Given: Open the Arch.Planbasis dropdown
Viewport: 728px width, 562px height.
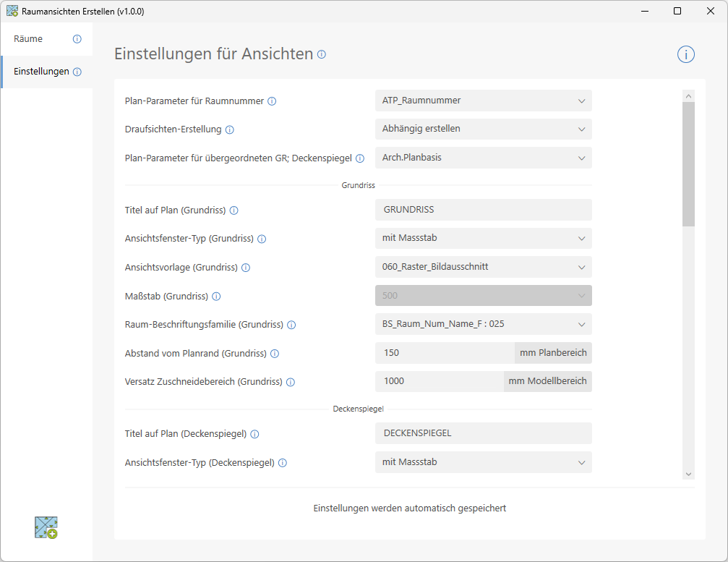Looking at the screenshot, I should click(483, 158).
